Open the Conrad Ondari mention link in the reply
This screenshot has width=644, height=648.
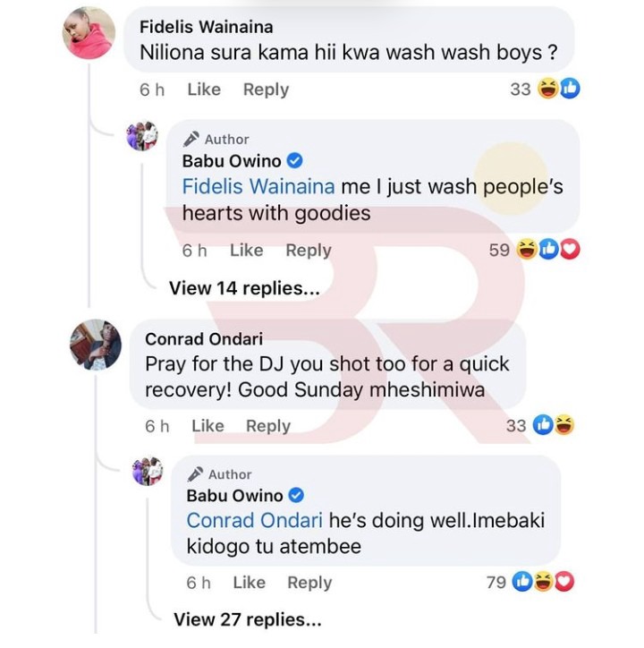254,520
